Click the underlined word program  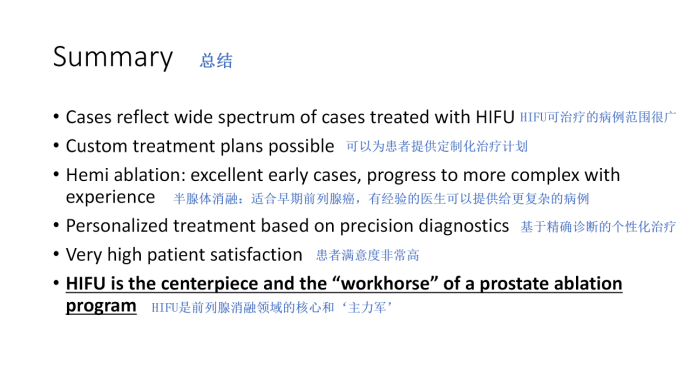(101, 306)
